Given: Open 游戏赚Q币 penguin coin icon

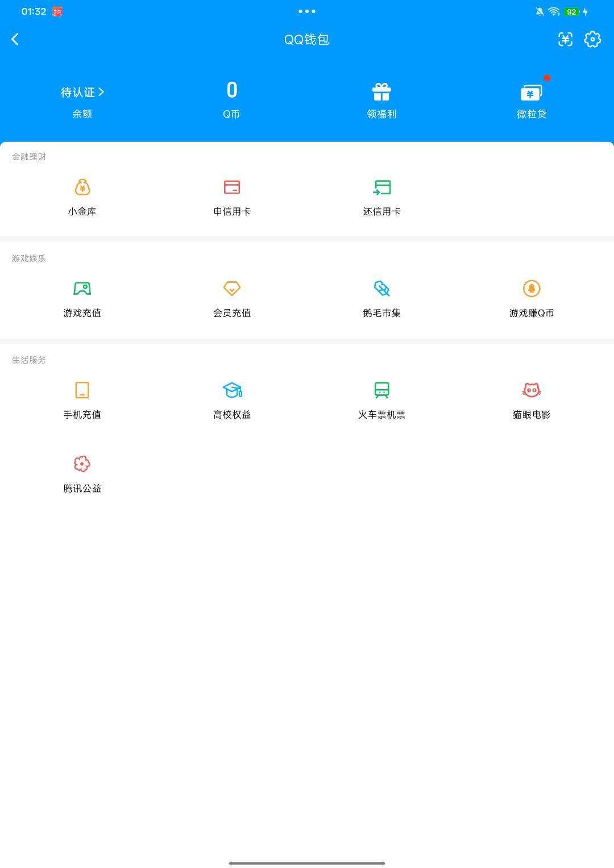Looking at the screenshot, I should tap(531, 289).
